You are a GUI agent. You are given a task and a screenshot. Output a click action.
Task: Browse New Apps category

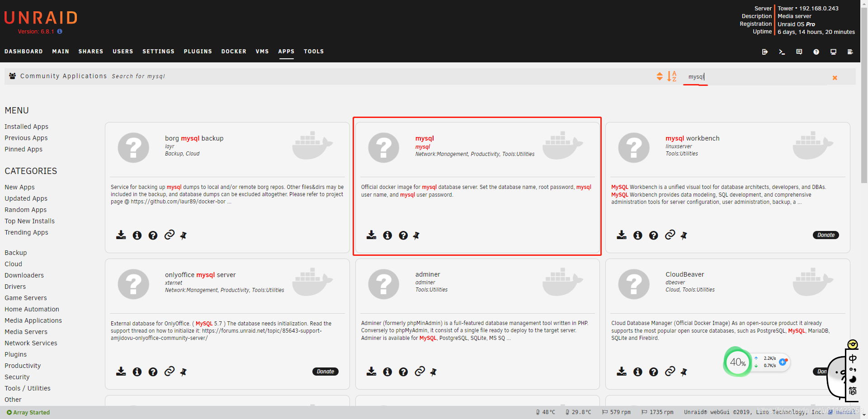point(19,187)
